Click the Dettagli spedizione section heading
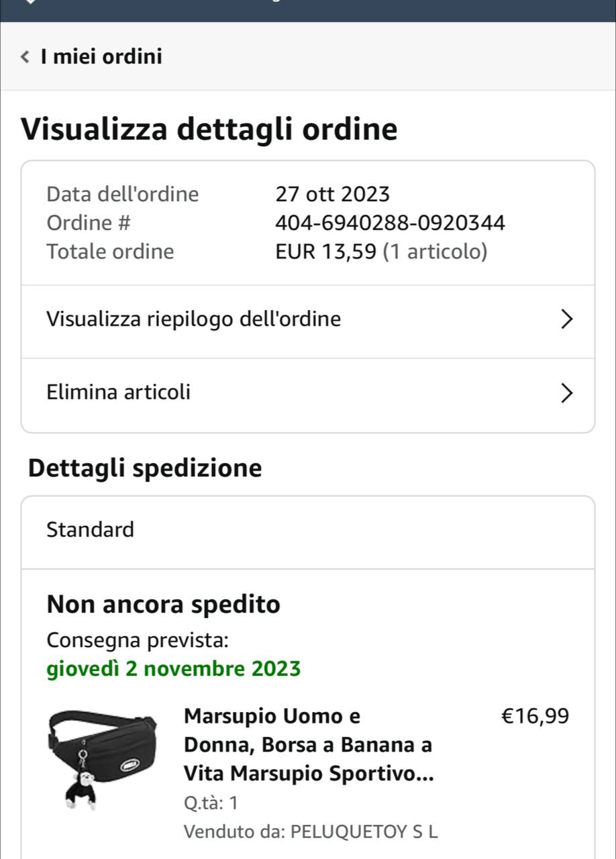 (x=145, y=468)
